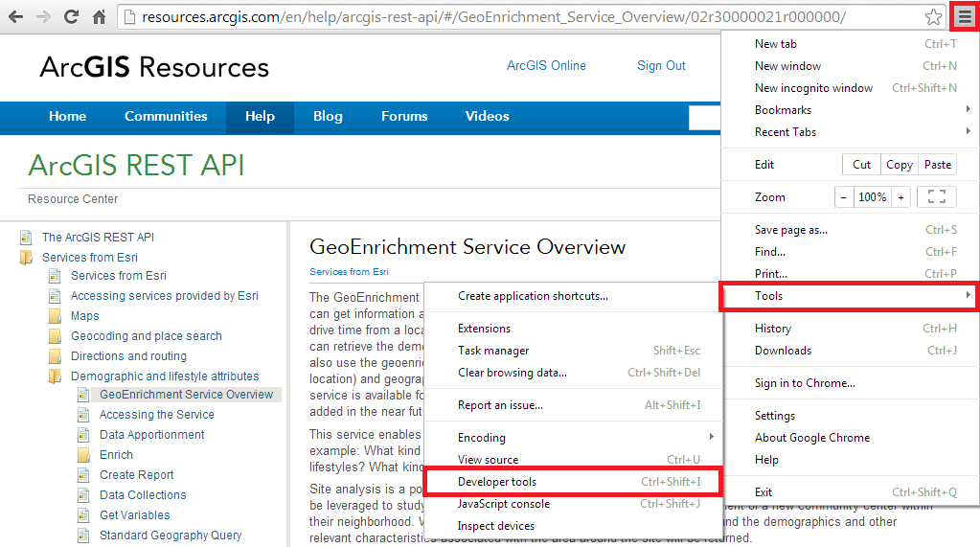Select Create application shortcuts entry

pos(573,296)
